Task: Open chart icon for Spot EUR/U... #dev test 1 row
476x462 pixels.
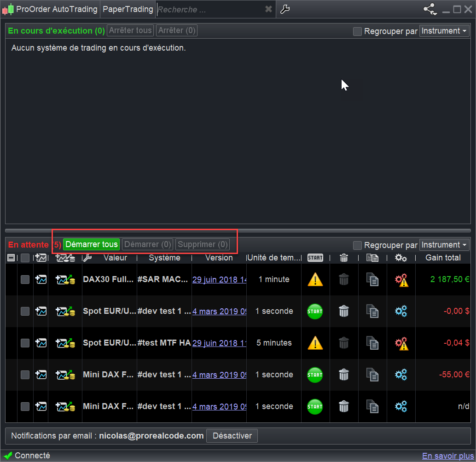Action: (41, 311)
